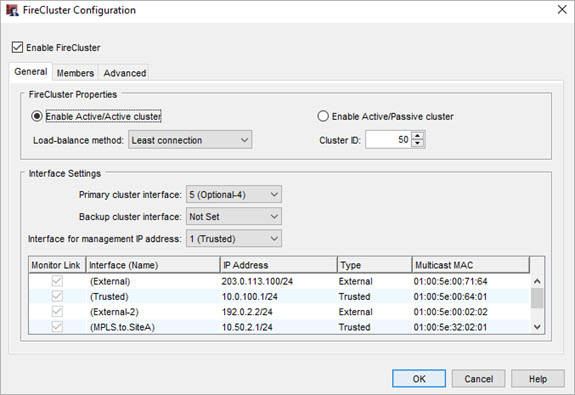Click the Multicast MAC column header
575x395 pixels.
471,265
